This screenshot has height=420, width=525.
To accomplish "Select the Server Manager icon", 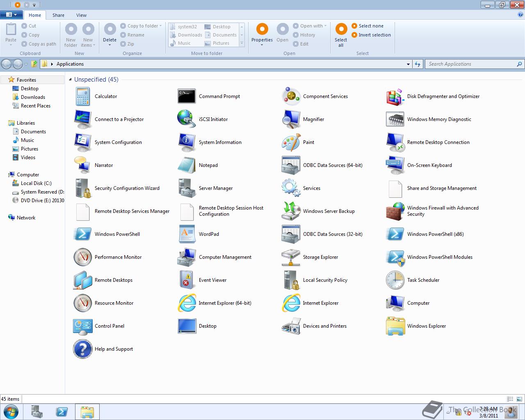I will click(x=187, y=188).
